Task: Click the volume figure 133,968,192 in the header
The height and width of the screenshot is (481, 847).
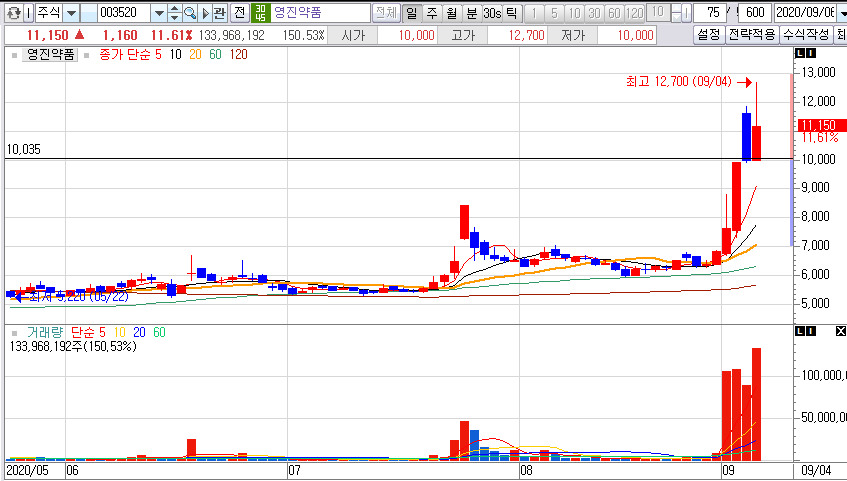Action: 232,36
